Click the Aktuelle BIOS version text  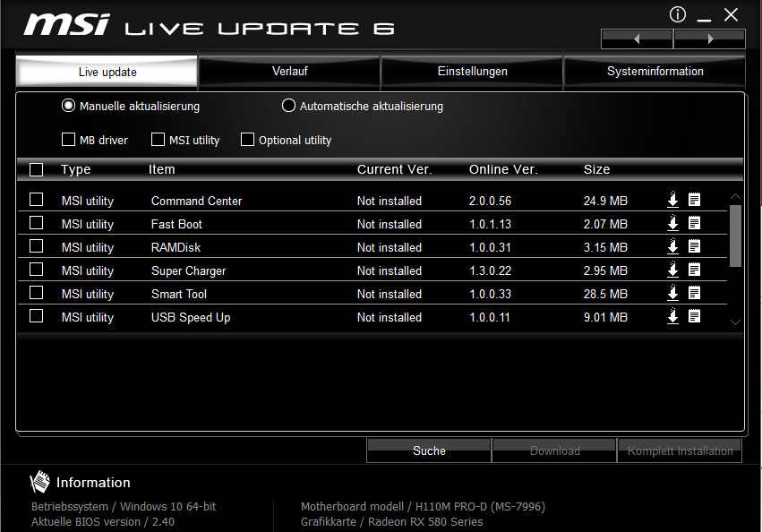(x=103, y=522)
